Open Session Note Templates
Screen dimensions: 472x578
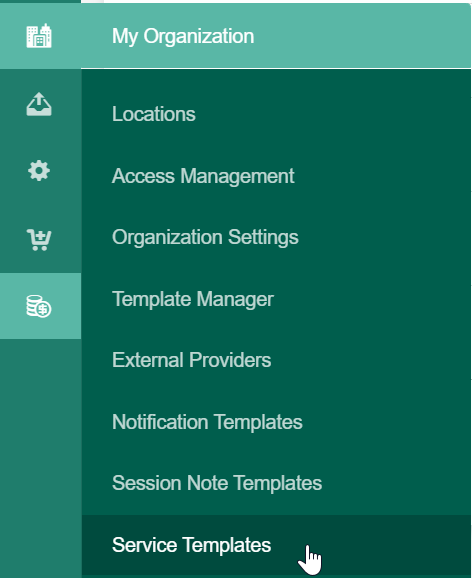(x=217, y=483)
